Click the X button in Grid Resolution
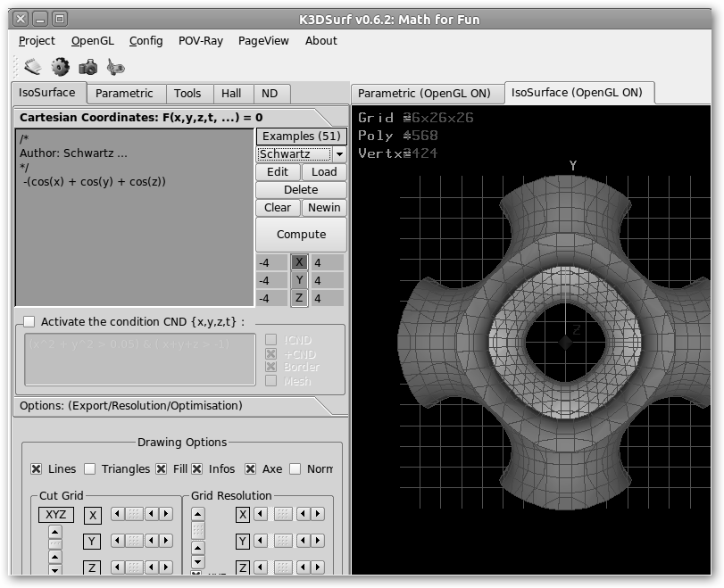The height and width of the screenshot is (588, 724). click(243, 515)
